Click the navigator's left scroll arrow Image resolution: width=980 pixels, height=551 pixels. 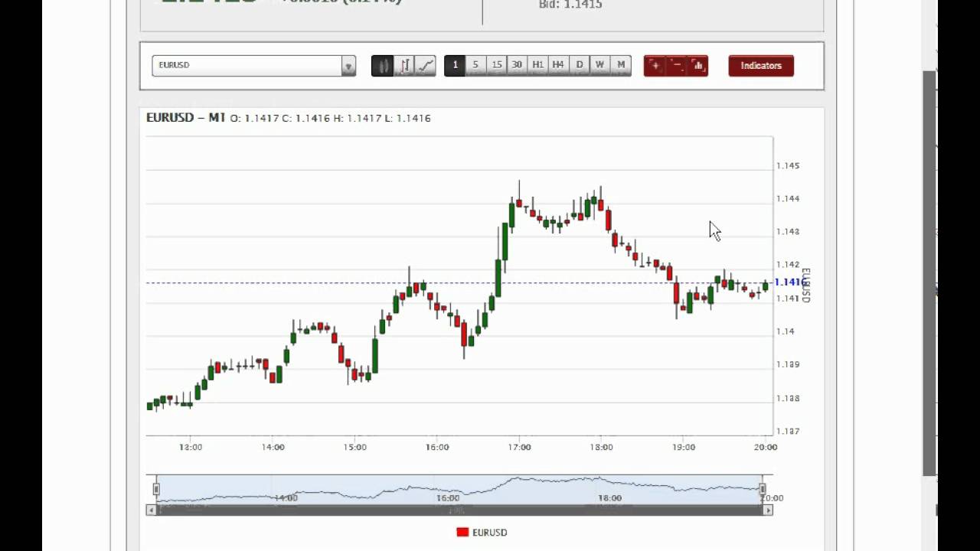pyautogui.click(x=152, y=510)
